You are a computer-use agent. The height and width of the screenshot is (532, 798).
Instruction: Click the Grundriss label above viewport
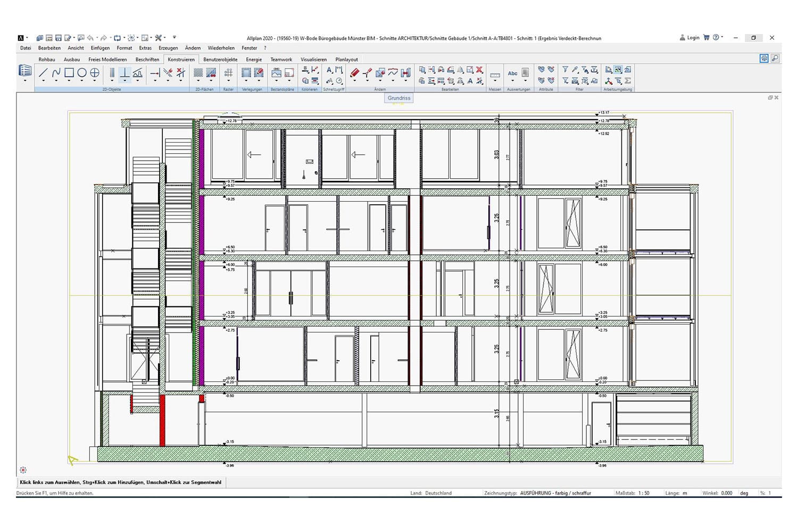pos(399,98)
